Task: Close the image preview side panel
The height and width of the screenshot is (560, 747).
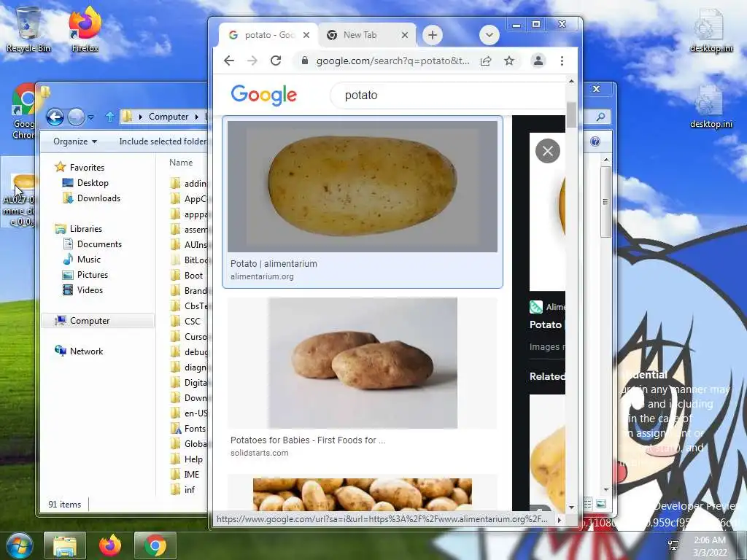Action: 548,151
